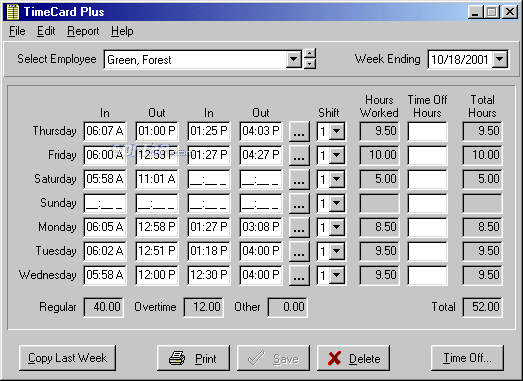Open Wednesday Shift dropdown
This screenshot has width=523, height=381.
click(x=337, y=276)
